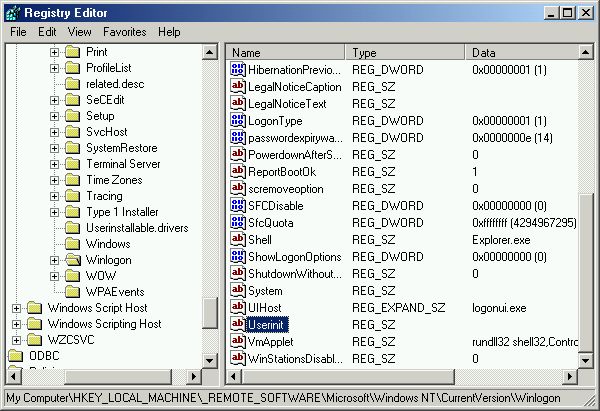Viewport: 600px width, 411px height.
Task: Expand the Winlogon key
Action: [x=54, y=260]
